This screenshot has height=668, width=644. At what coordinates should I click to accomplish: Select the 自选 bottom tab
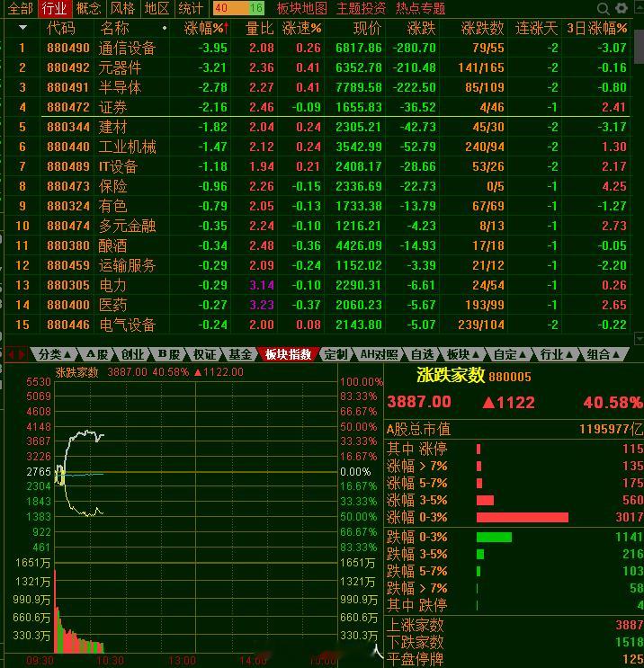click(x=422, y=354)
